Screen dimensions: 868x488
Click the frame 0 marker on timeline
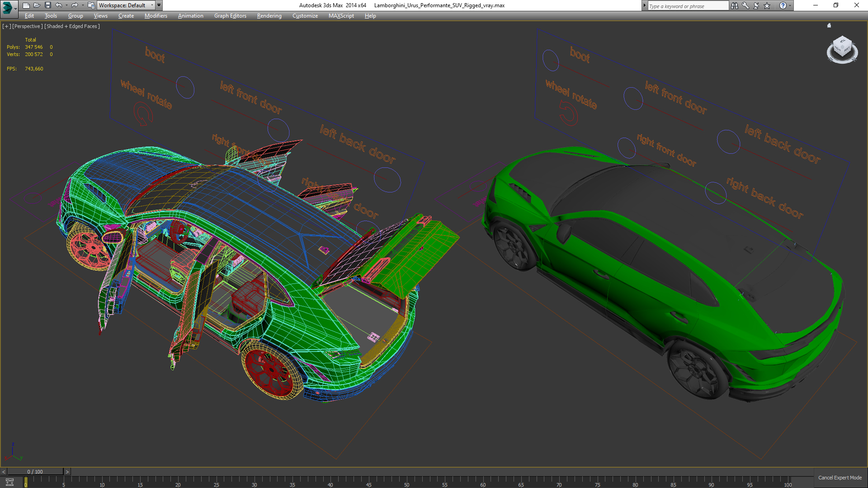click(26, 482)
